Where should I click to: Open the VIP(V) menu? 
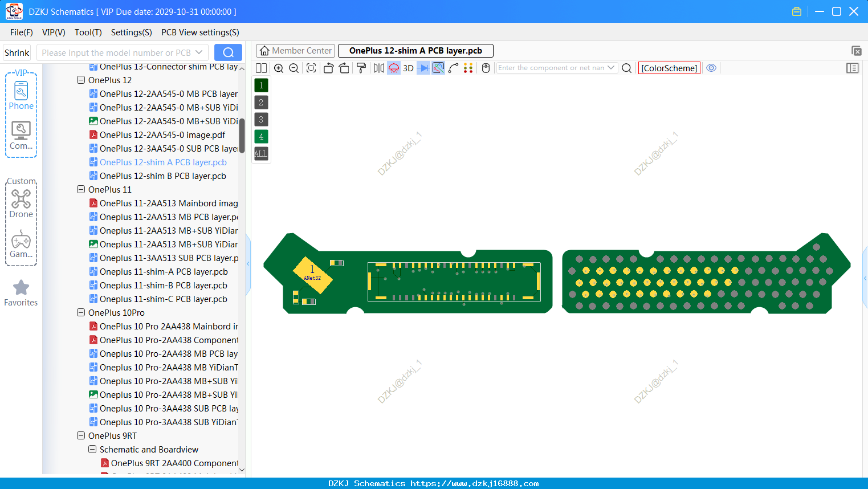(54, 32)
